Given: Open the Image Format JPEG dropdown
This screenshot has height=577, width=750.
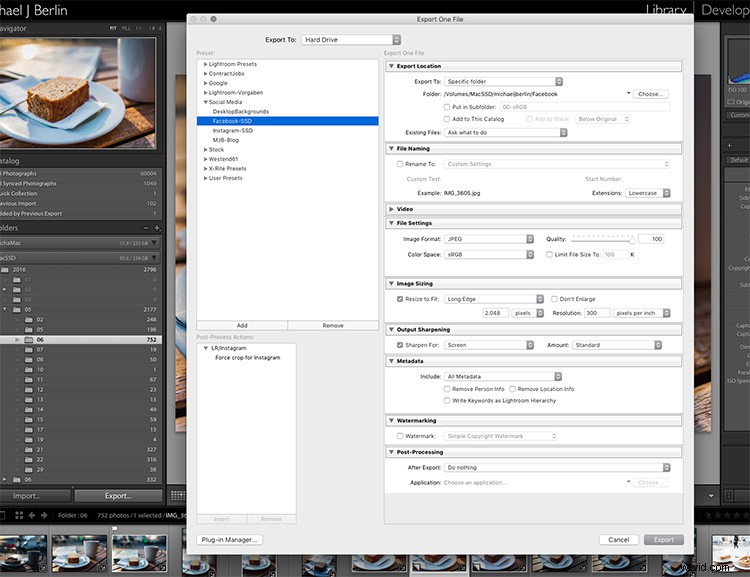Looking at the screenshot, I should pos(489,239).
